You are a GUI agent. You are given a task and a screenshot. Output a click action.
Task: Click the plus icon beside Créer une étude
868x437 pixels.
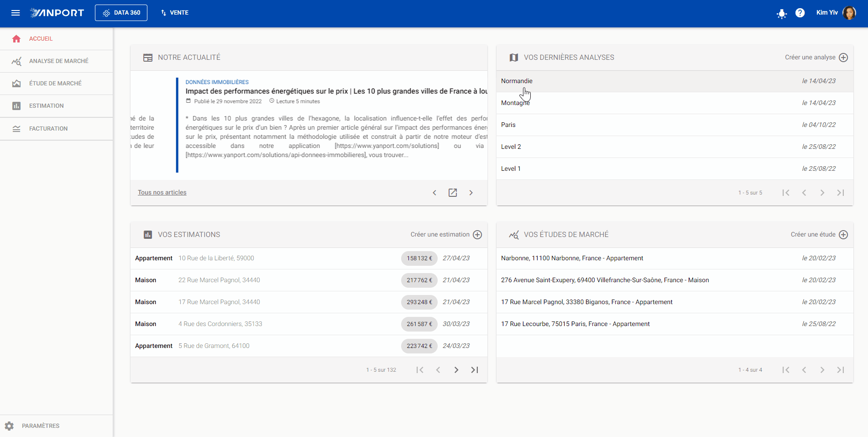[843, 235]
